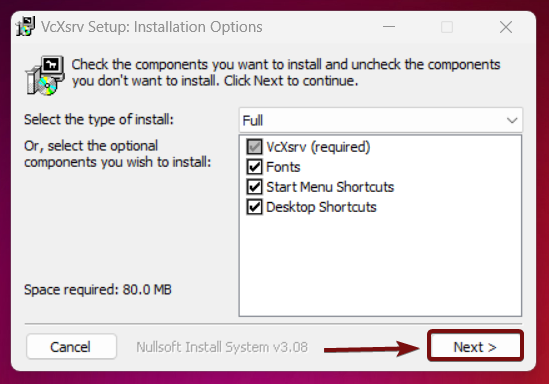Click the Nullsoft Install System v3.08 text

click(x=222, y=347)
